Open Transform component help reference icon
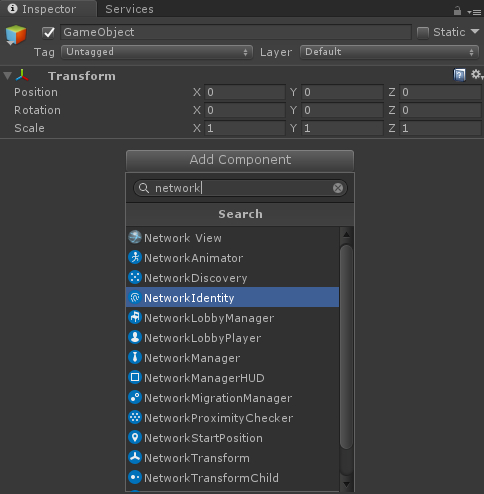The image size is (484, 494). pos(459,75)
